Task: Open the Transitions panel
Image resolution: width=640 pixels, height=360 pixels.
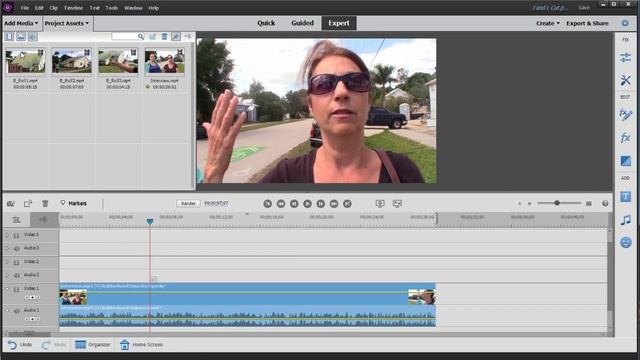Action: pyautogui.click(x=625, y=161)
